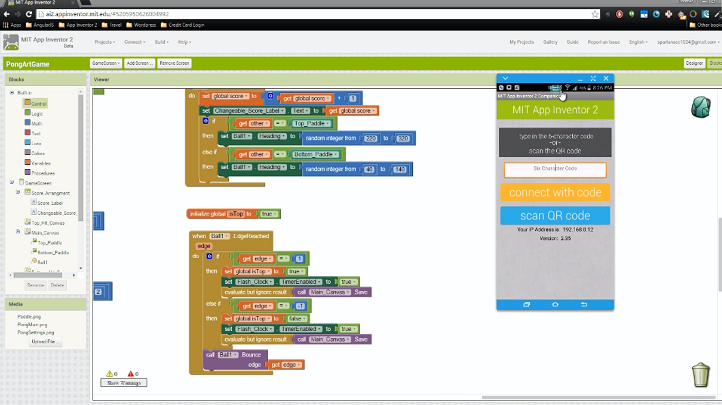Viewport: 722px width, 405px height.
Task: Click the 'scan QR code' button
Action: (x=555, y=216)
